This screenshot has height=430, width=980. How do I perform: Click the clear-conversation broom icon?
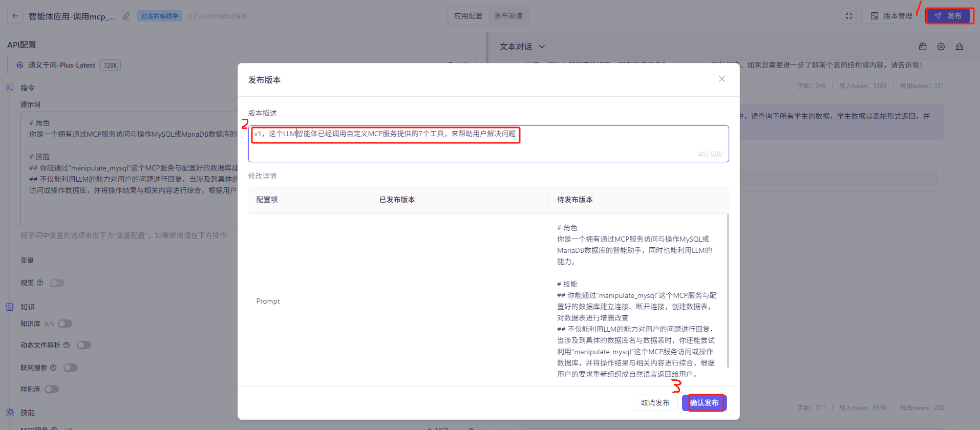pos(960,47)
